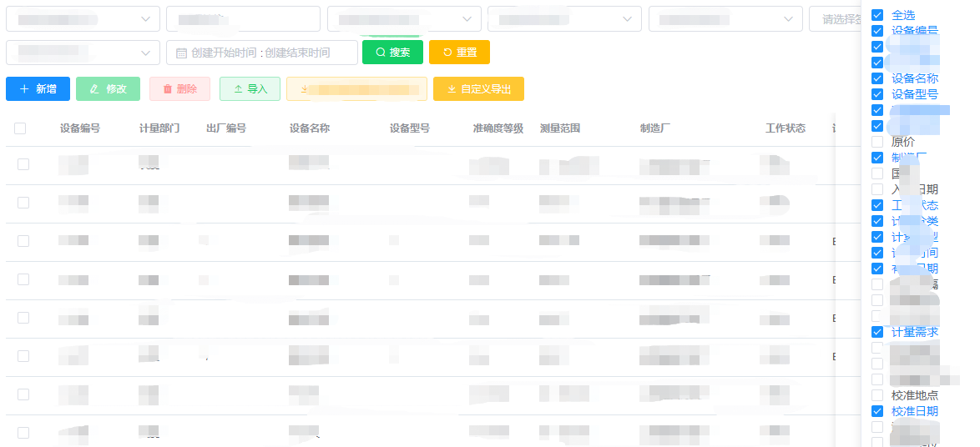Click the 自定义导出 custom export button
This screenshot has width=980, height=447.
click(x=479, y=88)
